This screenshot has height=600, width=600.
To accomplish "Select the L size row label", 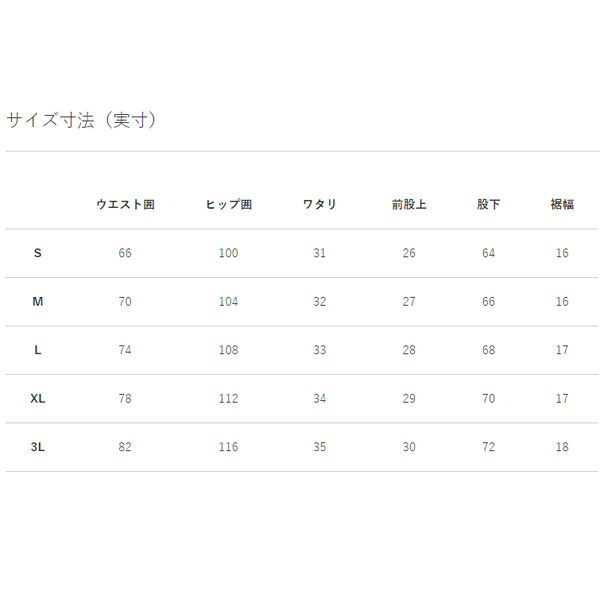I will tap(38, 350).
